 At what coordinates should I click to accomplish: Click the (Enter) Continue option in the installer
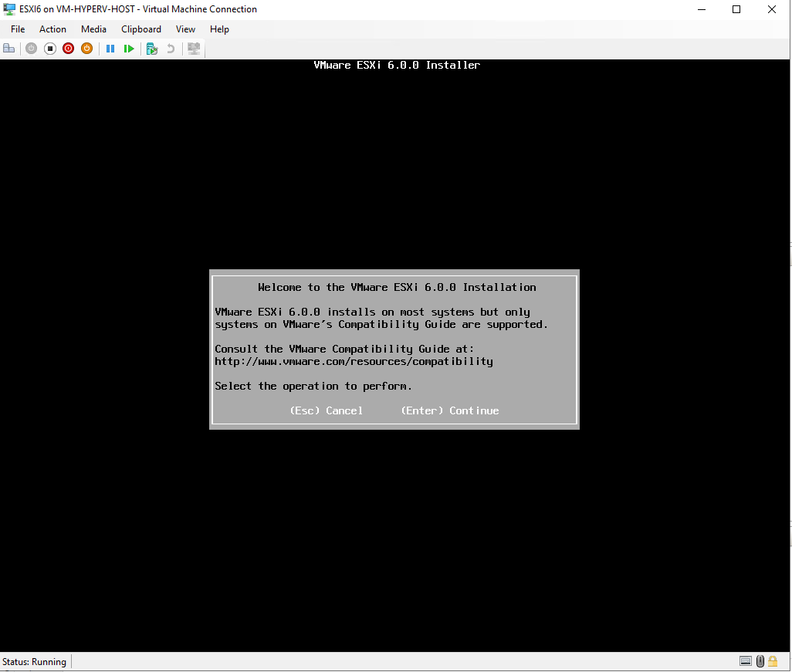coord(450,410)
